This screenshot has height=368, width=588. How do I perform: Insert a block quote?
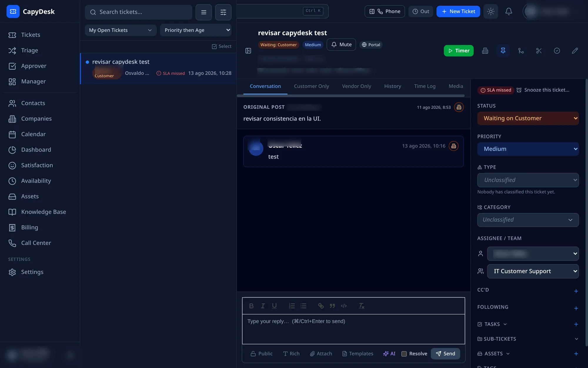[332, 306]
